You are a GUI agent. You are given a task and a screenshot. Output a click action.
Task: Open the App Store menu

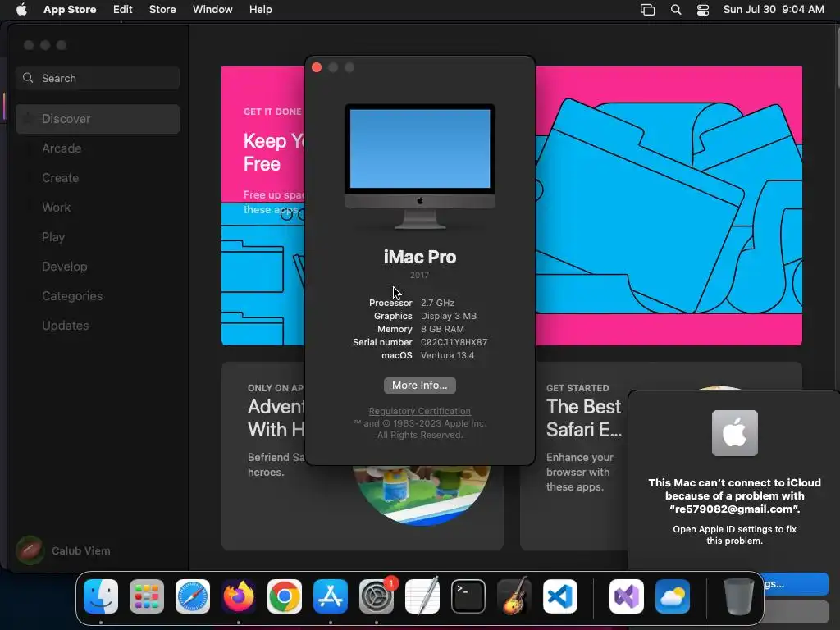(70, 10)
